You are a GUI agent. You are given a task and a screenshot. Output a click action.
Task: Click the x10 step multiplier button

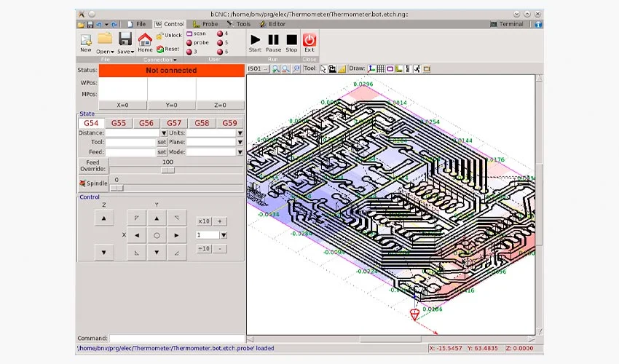(204, 221)
